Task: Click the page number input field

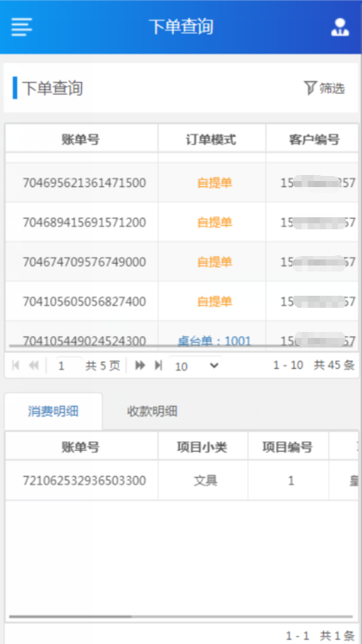Action: pyautogui.click(x=69, y=366)
